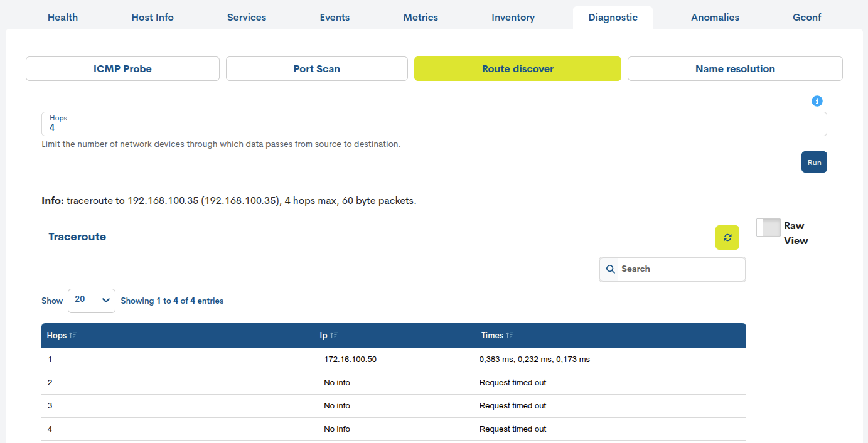This screenshot has width=868, height=443.
Task: Open the Name resolution diagnostic
Action: point(735,69)
